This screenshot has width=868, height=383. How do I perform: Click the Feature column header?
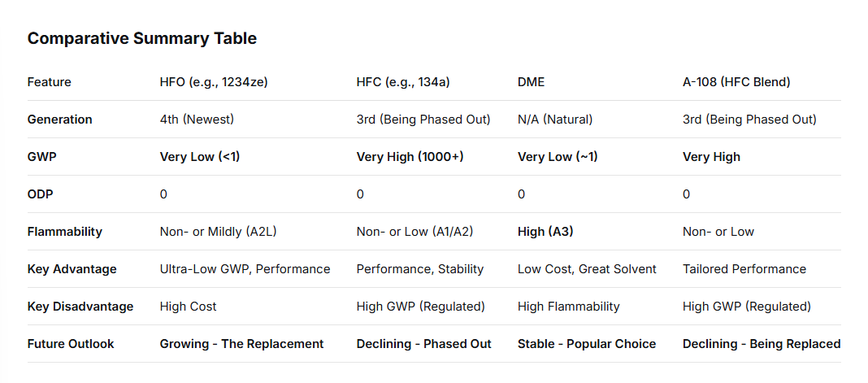point(49,82)
